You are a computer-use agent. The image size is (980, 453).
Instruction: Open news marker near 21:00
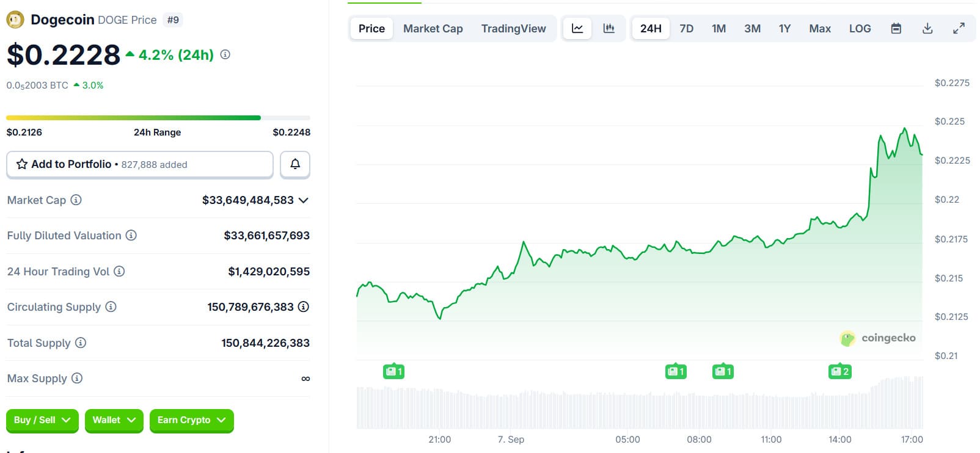393,371
